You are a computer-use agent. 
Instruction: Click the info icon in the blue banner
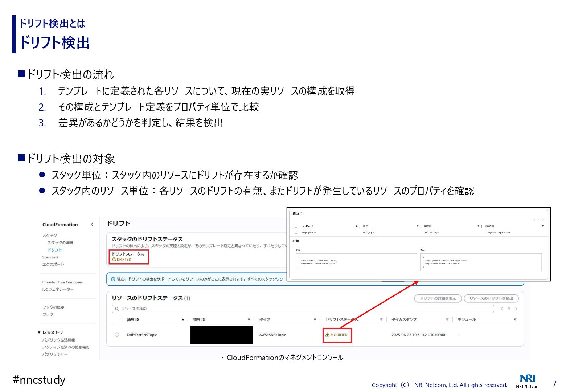click(113, 279)
